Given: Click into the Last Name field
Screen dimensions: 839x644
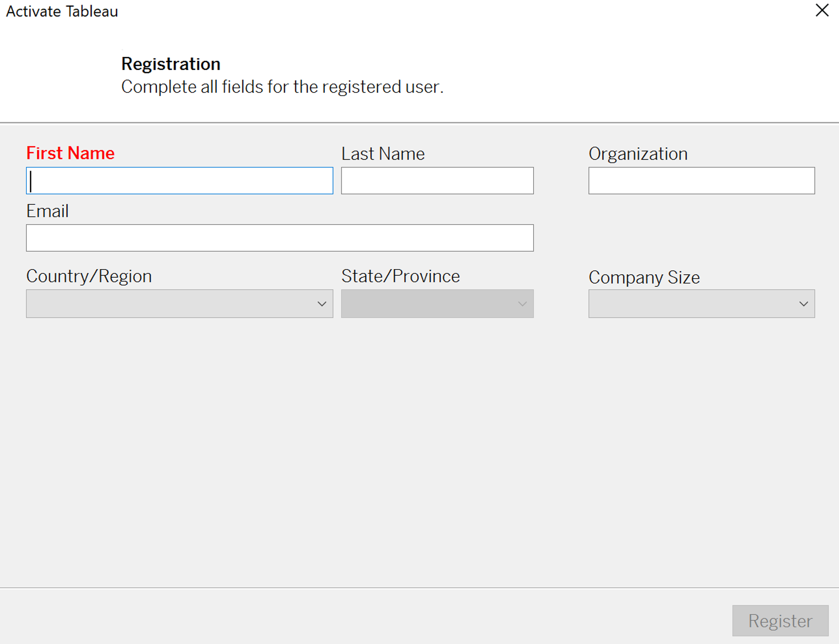Looking at the screenshot, I should [437, 181].
